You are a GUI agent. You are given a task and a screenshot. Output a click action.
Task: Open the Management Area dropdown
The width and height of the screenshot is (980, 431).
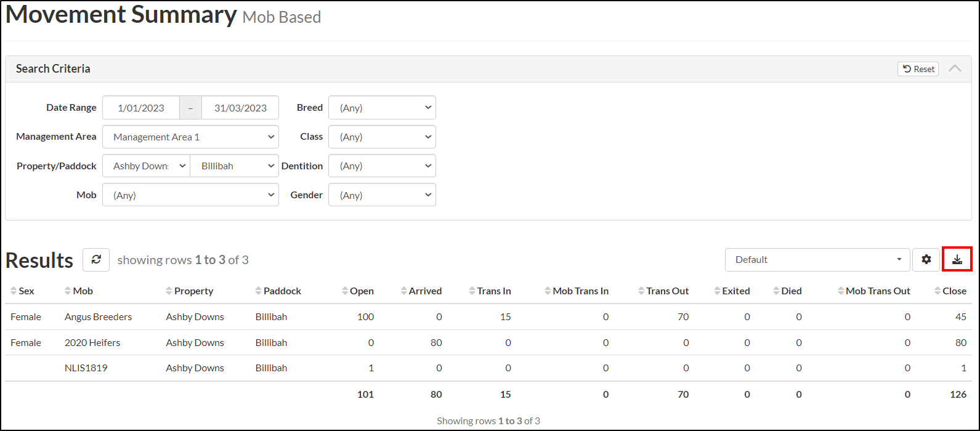[190, 137]
